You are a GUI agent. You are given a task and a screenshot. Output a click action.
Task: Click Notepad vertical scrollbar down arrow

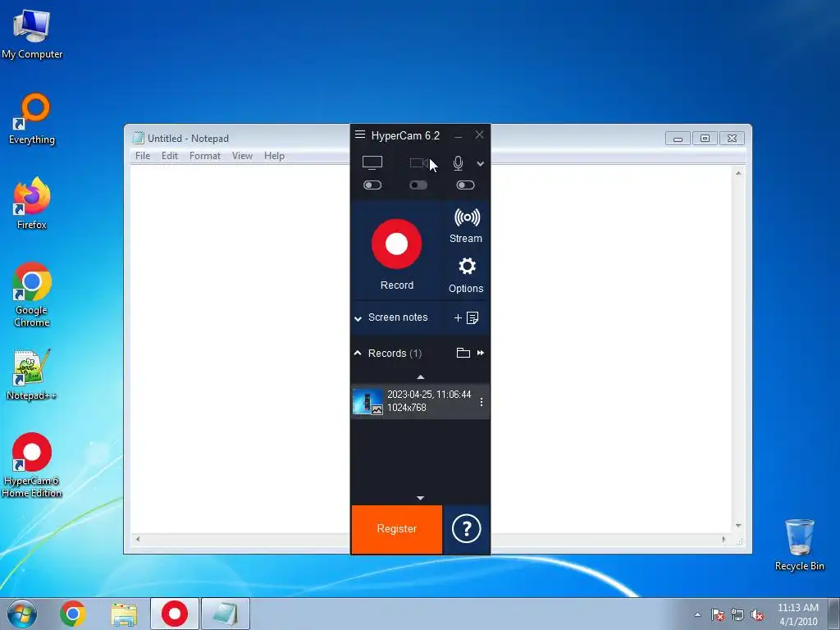738,526
